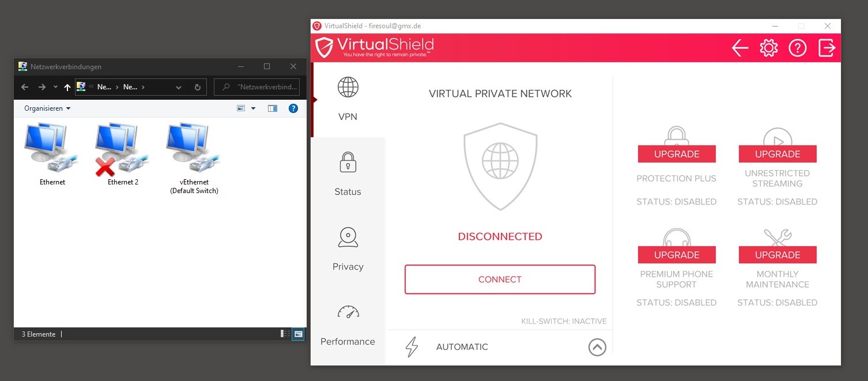Click UPGRADE for Monthly Maintenance
The height and width of the screenshot is (381, 868).
coord(778,255)
